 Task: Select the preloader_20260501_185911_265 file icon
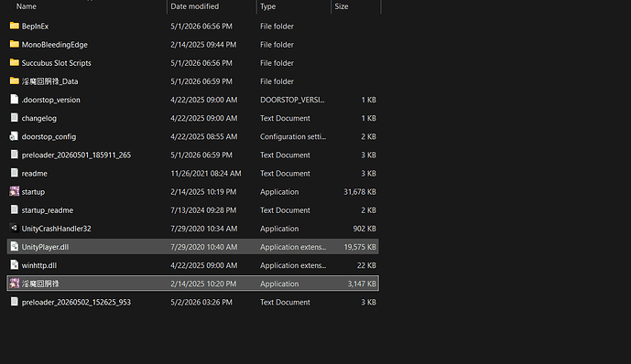(x=14, y=155)
